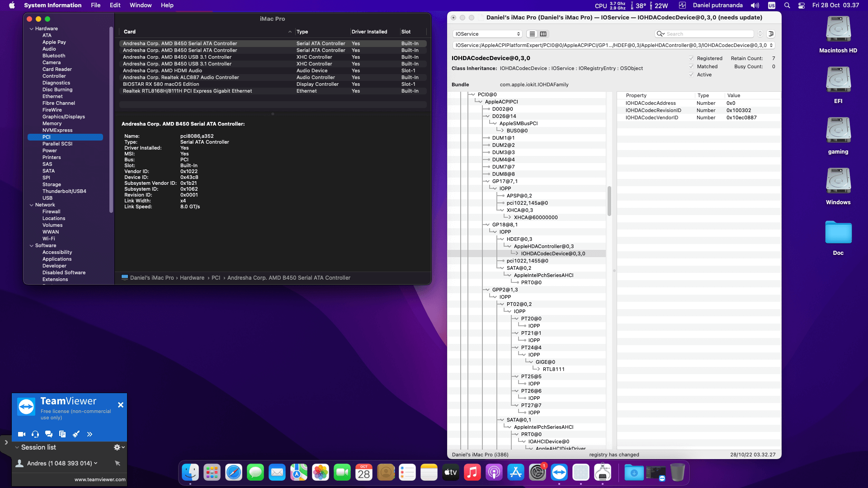
Task: Click the volume icon in menu bar
Action: pos(755,5)
